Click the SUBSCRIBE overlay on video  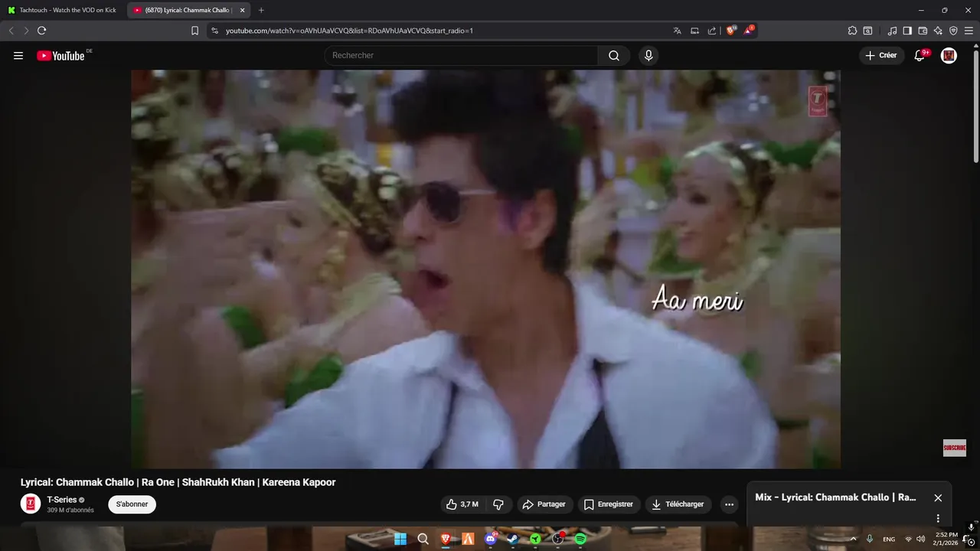click(x=954, y=448)
